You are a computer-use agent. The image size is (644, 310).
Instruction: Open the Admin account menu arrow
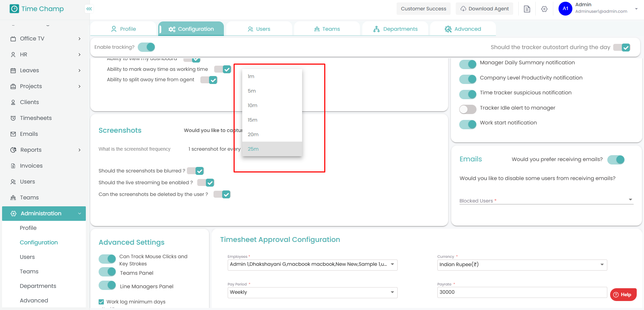pos(636,9)
